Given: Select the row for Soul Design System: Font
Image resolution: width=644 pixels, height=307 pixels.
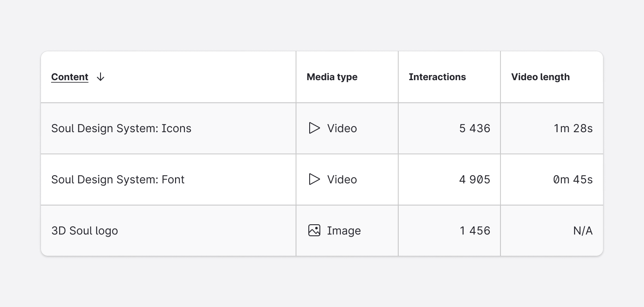Looking at the screenshot, I should tap(118, 179).
